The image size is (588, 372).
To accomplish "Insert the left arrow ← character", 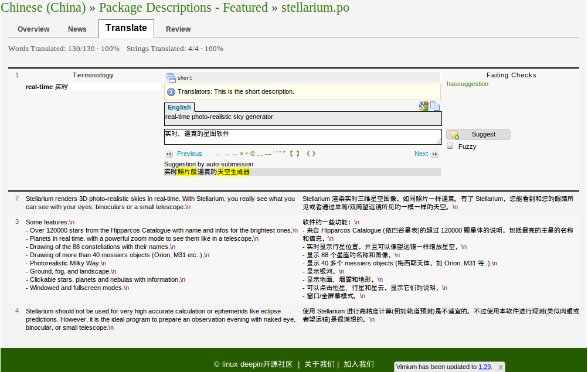I will point(218,154).
